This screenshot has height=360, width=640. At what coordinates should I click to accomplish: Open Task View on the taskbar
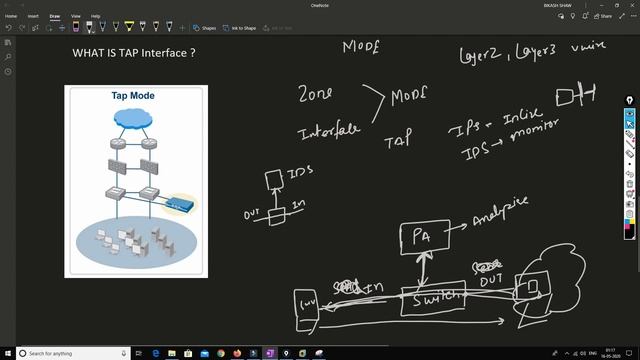(x=139, y=353)
